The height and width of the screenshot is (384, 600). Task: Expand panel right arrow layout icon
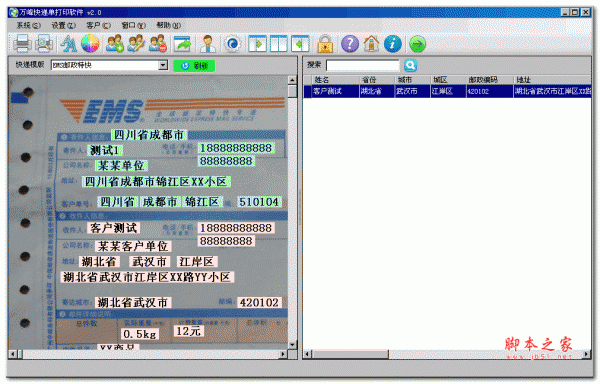click(257, 44)
